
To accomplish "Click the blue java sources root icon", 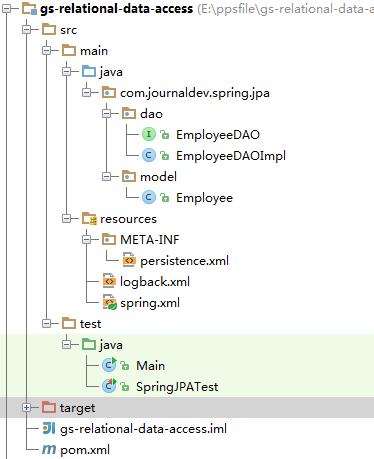I will 89,72.
